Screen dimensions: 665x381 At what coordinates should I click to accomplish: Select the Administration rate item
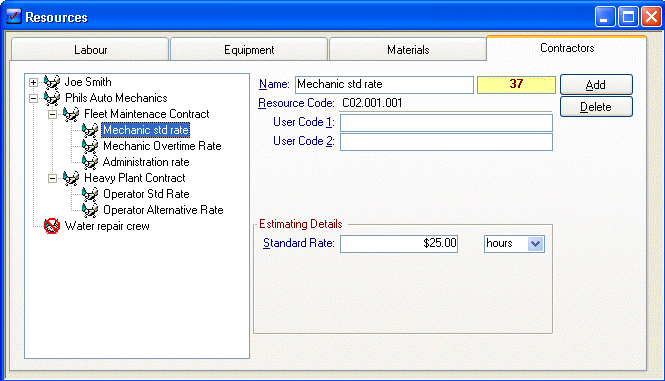point(146,162)
